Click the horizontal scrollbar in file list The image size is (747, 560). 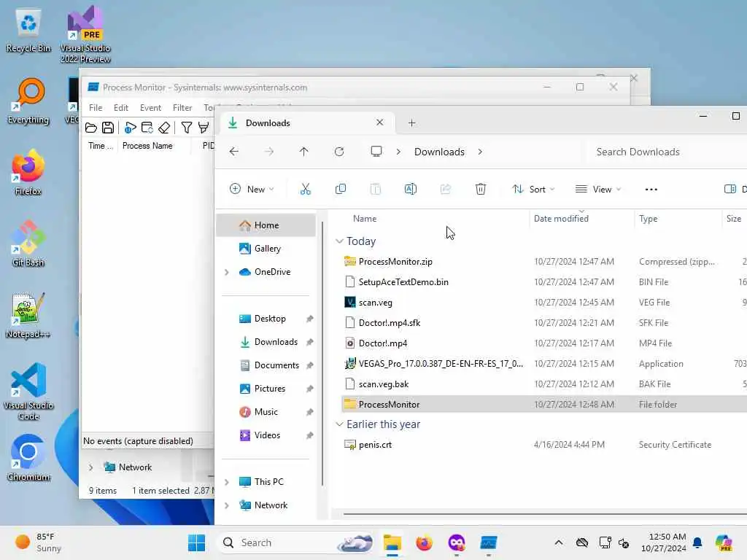(x=545, y=514)
